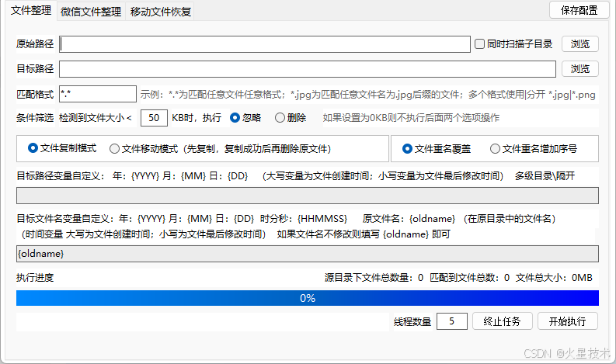Click the 保存配置 button

coord(579,10)
